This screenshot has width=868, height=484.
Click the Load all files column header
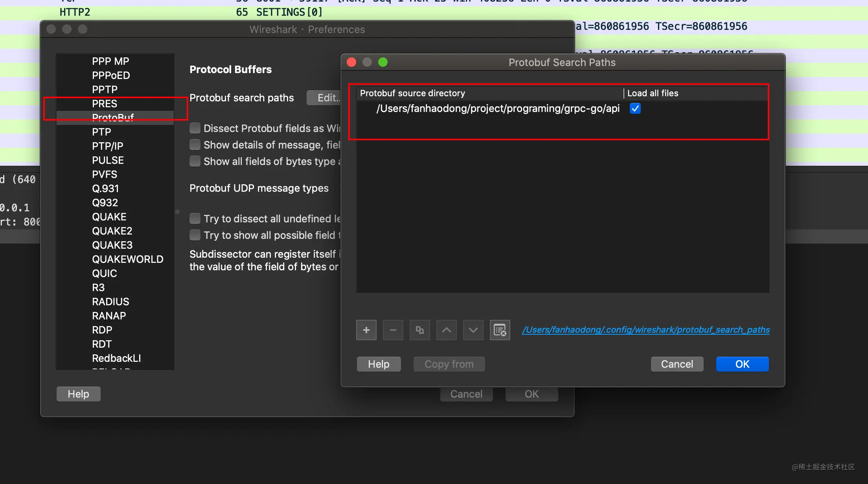coord(696,93)
